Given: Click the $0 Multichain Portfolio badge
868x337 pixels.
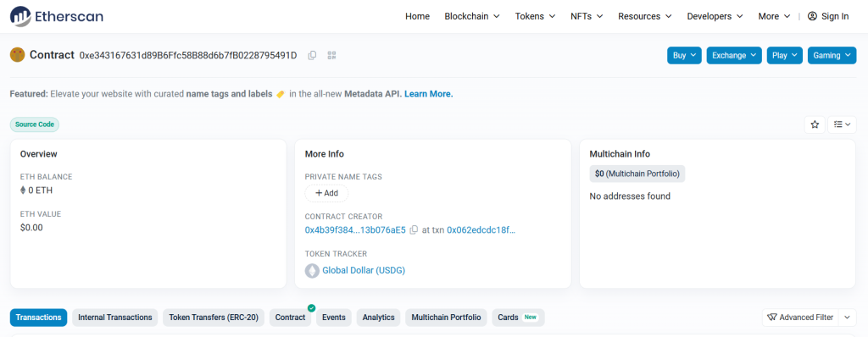Looking at the screenshot, I should 637,174.
